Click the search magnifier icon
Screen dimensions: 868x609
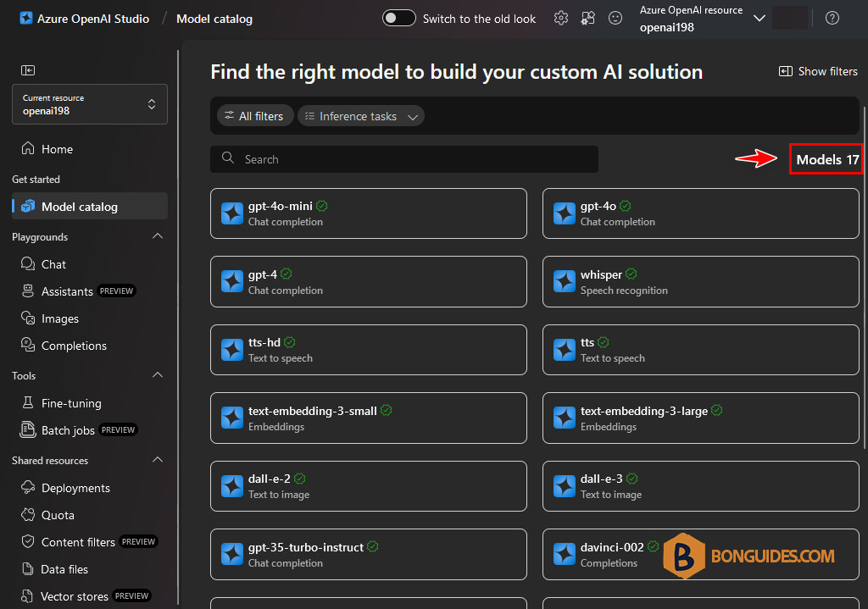pyautogui.click(x=227, y=158)
